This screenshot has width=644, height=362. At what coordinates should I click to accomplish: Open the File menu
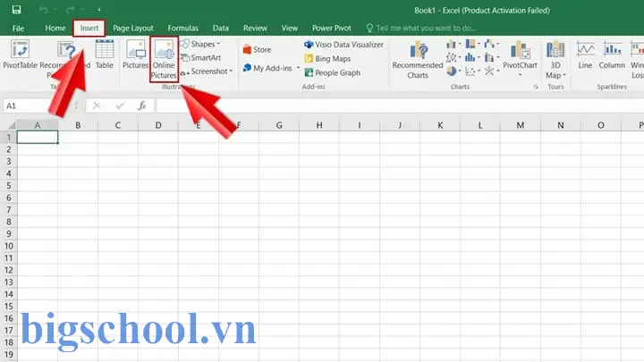pos(18,29)
